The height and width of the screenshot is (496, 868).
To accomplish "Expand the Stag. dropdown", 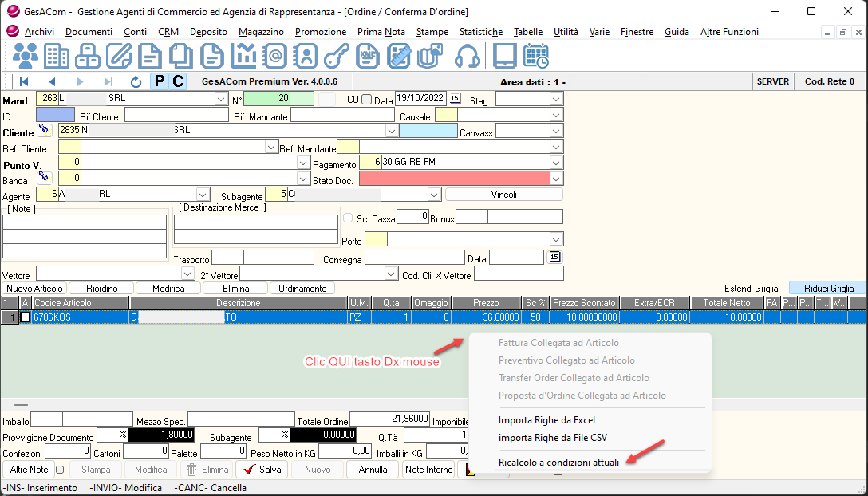I will [x=556, y=99].
